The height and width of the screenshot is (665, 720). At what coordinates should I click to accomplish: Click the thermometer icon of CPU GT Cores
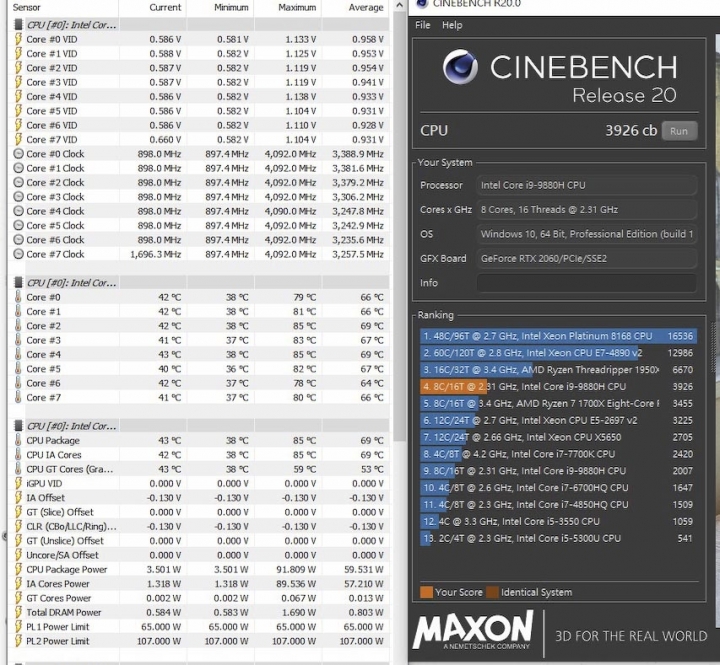pos(18,468)
